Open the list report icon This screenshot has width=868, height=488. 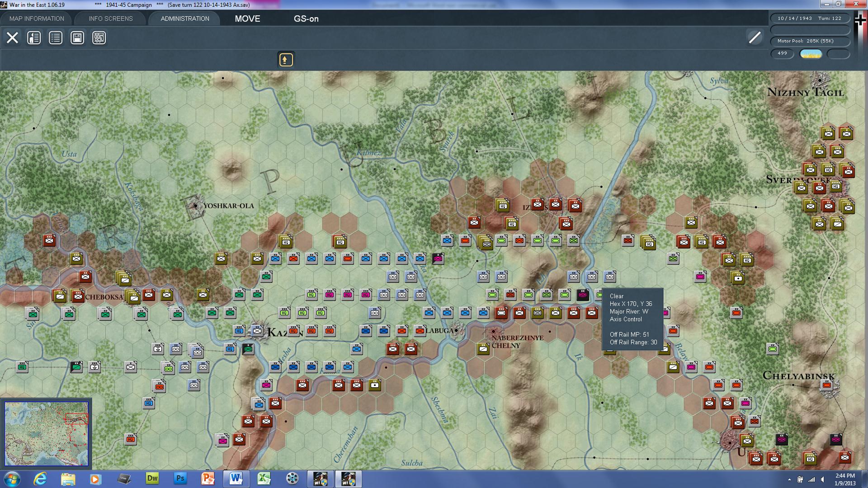(x=56, y=38)
